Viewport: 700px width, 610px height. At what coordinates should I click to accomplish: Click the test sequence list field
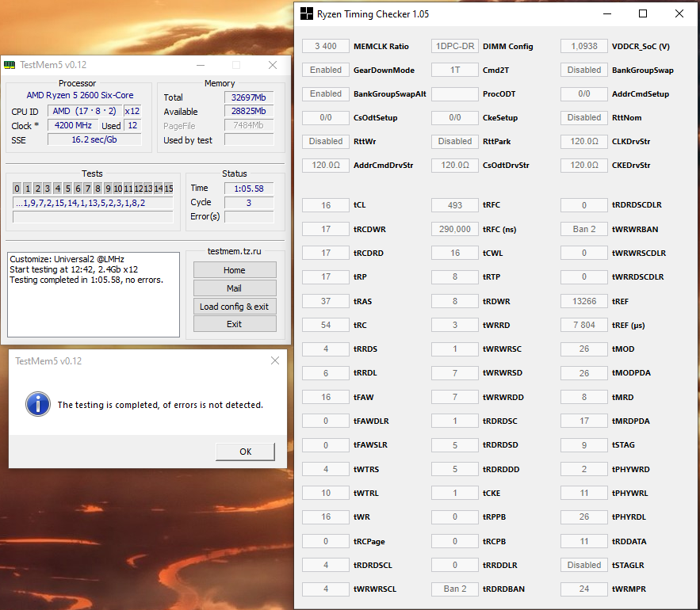coord(93,203)
